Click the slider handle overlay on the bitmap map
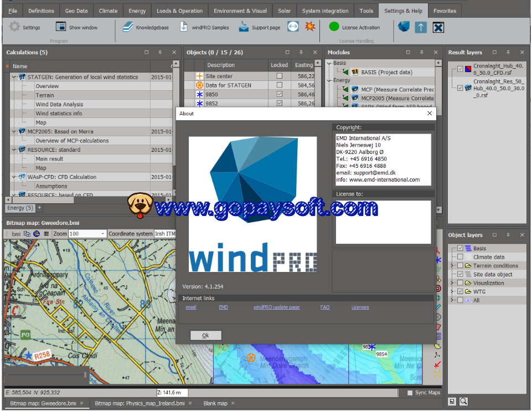The height and width of the screenshot is (411, 532). click(85, 374)
